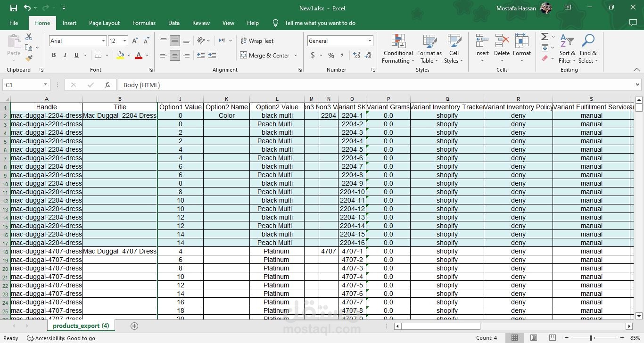Screen dimensions: 644x343
Task: Toggle Underline formatting
Action: click(x=76, y=55)
